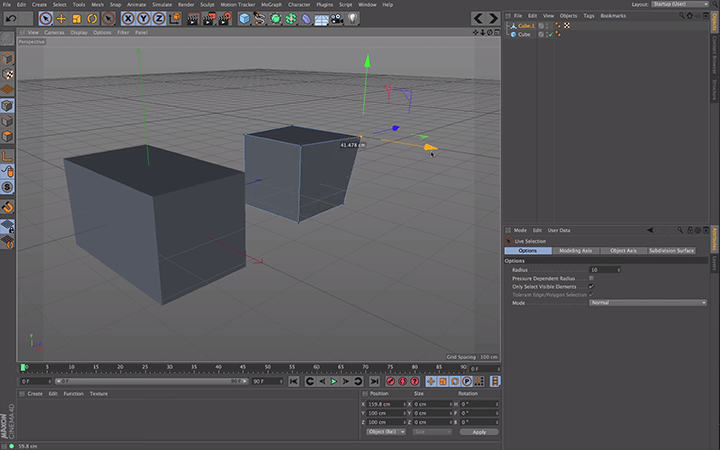The image size is (720, 450).
Task: Select Cube object in Object Manager
Action: coord(524,34)
